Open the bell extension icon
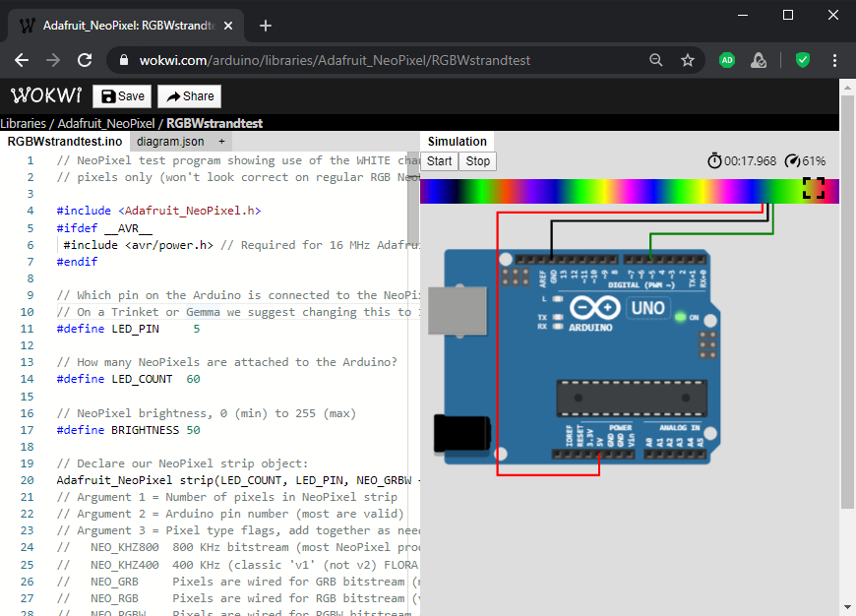856x616 pixels. (759, 60)
